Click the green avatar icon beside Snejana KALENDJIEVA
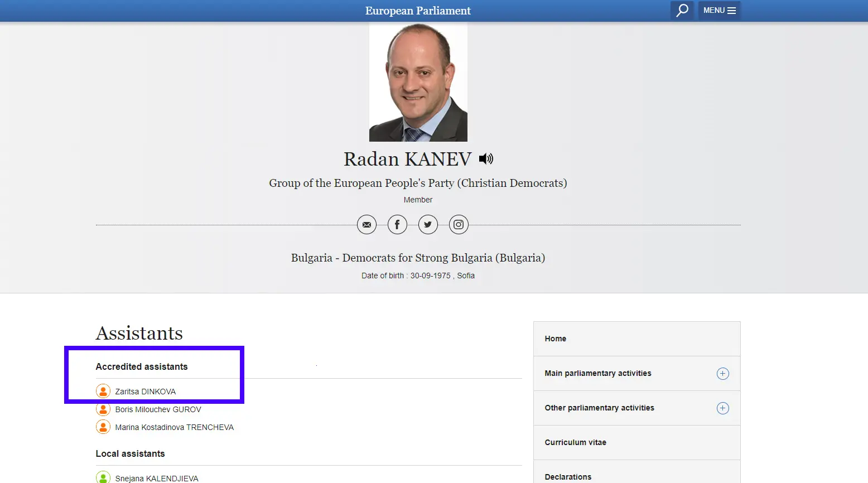The width and height of the screenshot is (868, 483). click(103, 477)
